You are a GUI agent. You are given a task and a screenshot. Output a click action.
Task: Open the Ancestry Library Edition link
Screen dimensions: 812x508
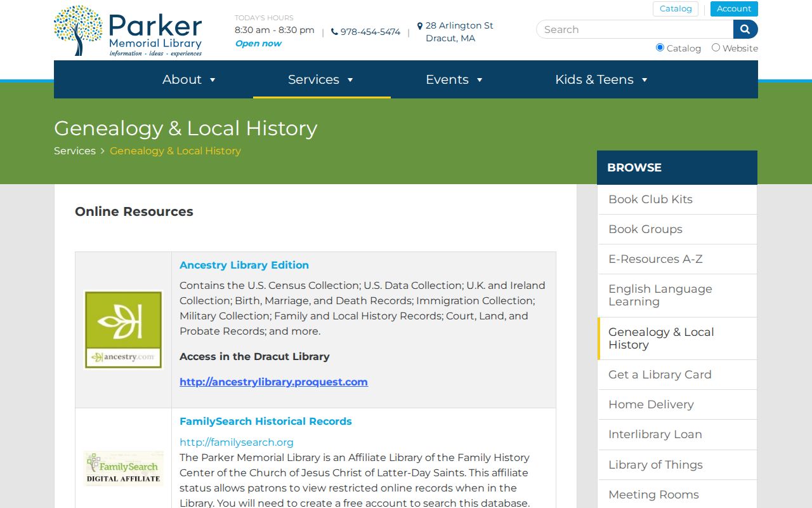(244, 265)
